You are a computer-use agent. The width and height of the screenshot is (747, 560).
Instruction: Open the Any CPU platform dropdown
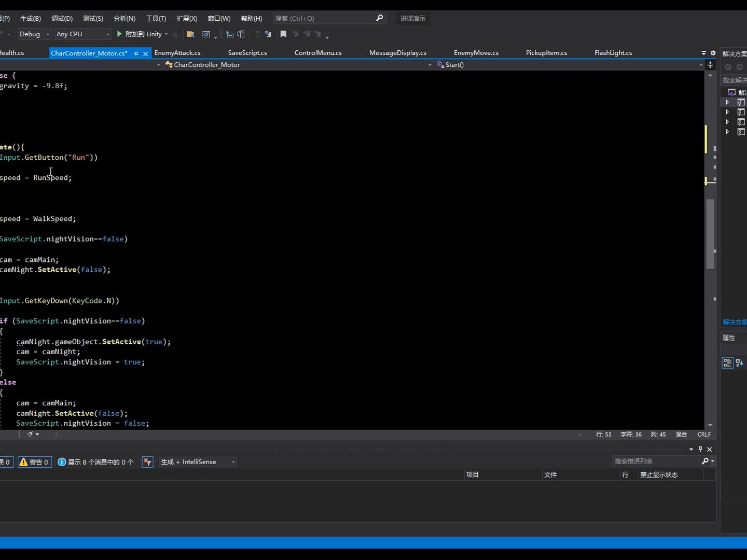point(82,34)
